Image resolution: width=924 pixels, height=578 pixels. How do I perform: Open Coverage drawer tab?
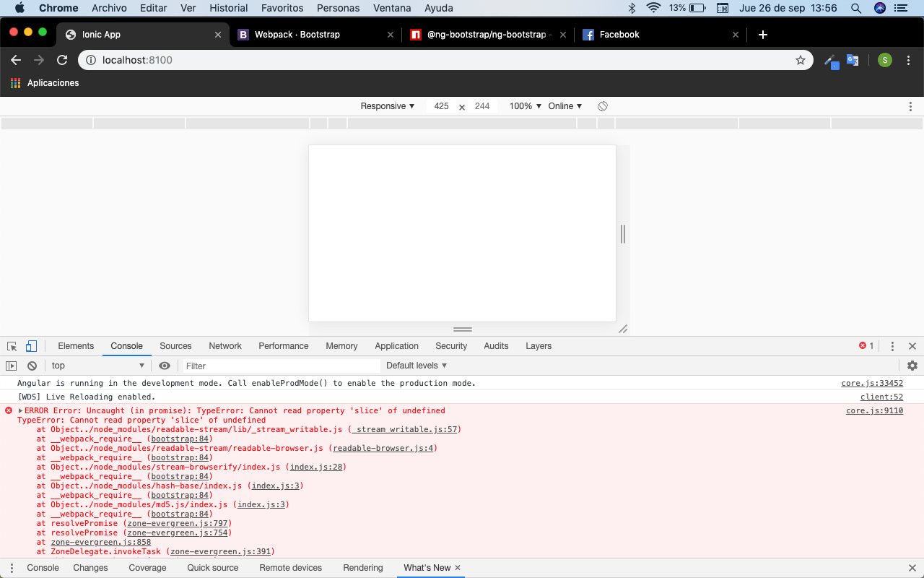coord(147,568)
